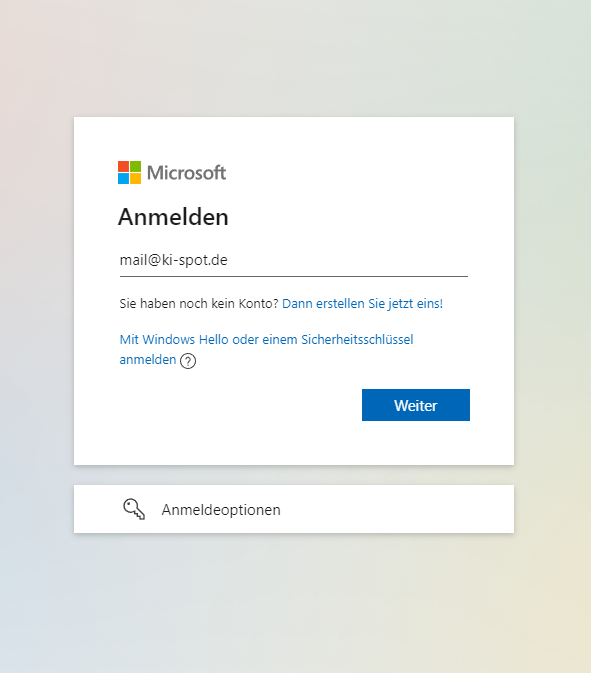
Task: Click the gradient background above the sign-in card
Action: pos(294,58)
